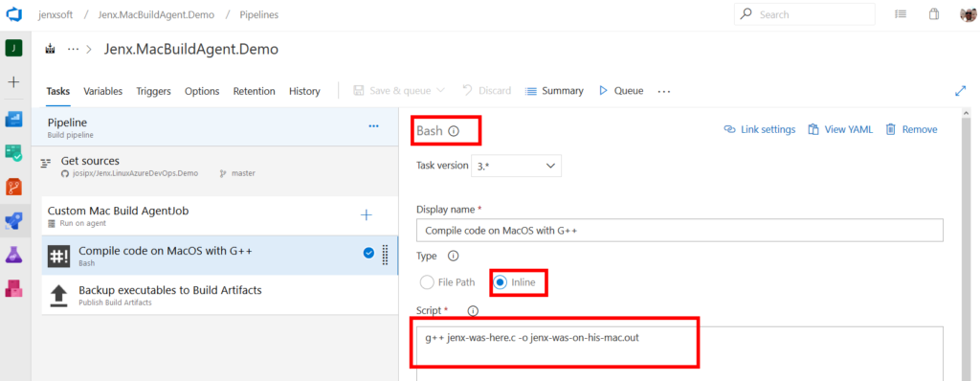Image resolution: width=980 pixels, height=381 pixels.
Task: Open Artifacts icon in left sidebar
Action: coord(13,288)
